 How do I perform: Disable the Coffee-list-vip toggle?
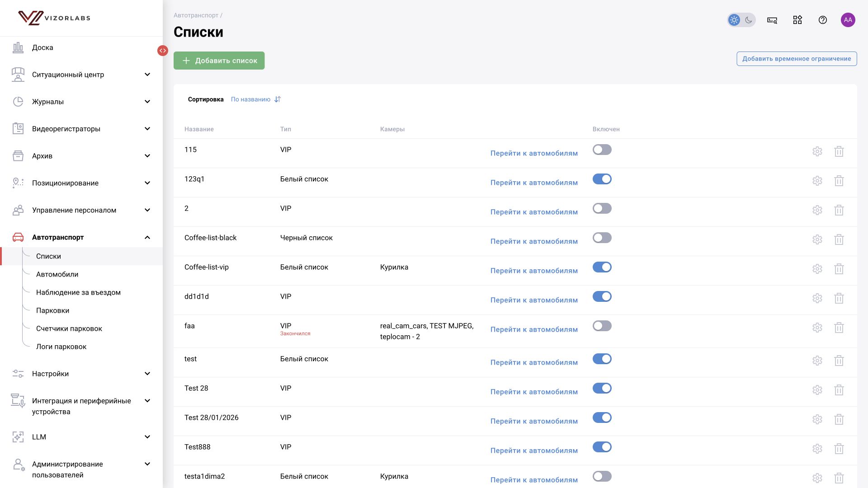tap(602, 267)
